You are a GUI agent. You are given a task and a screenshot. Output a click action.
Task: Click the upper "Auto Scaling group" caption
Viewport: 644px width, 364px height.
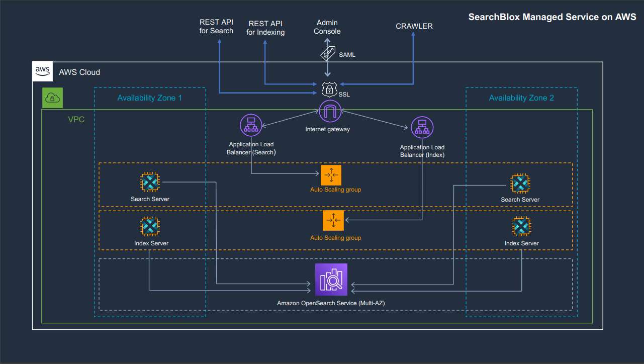(x=336, y=190)
